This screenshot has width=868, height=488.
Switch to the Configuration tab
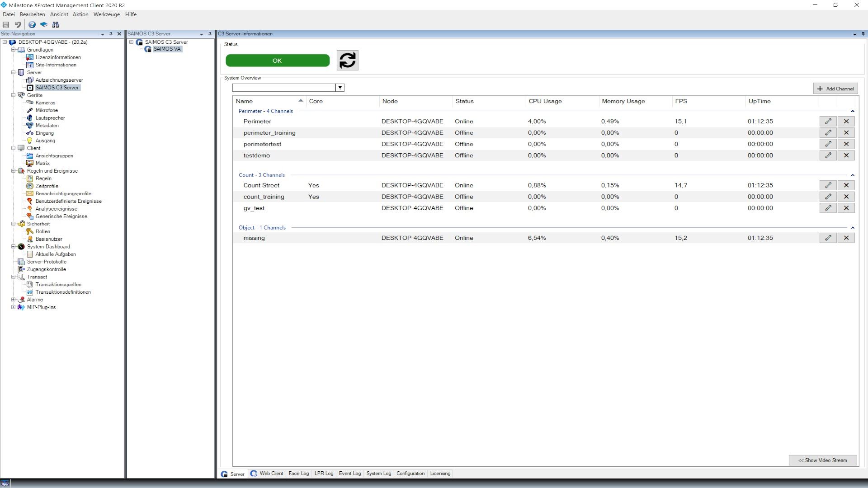tap(410, 474)
